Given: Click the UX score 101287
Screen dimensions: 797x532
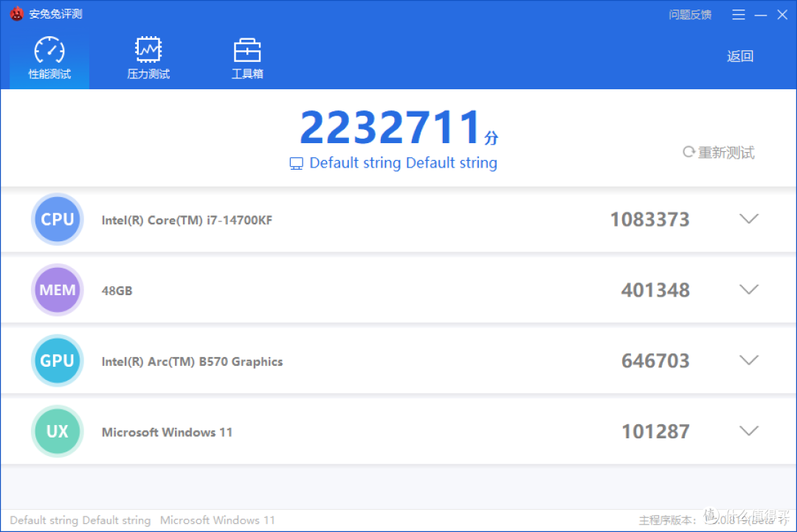Looking at the screenshot, I should (656, 432).
